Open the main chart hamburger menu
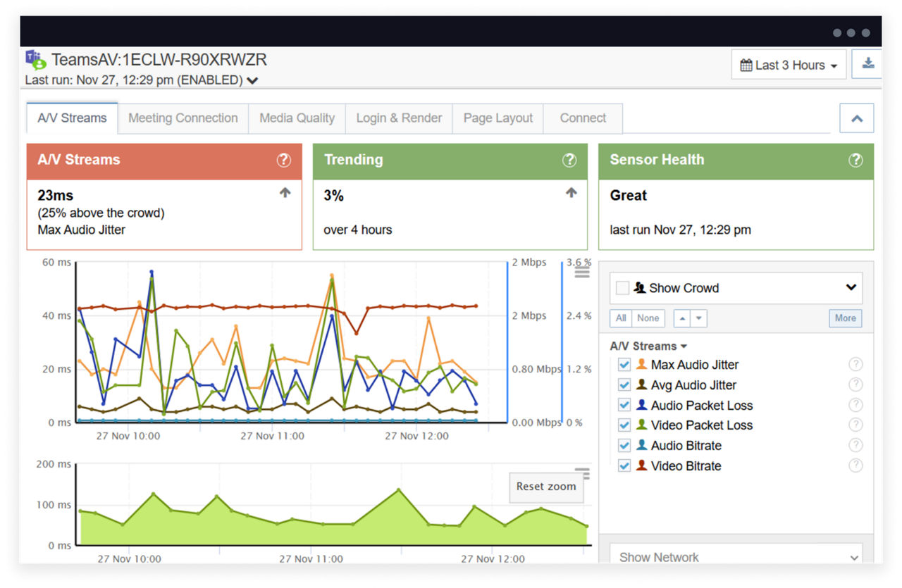The image size is (902, 588). point(582,271)
